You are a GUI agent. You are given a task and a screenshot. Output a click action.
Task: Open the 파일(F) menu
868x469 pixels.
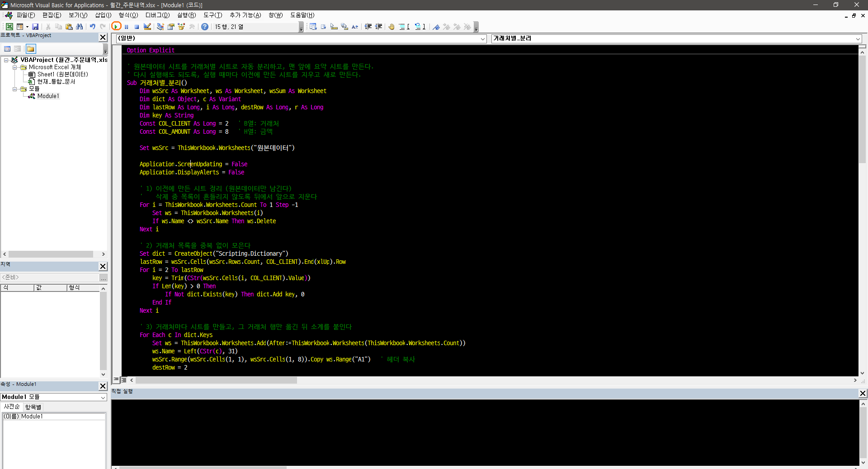tap(25, 15)
